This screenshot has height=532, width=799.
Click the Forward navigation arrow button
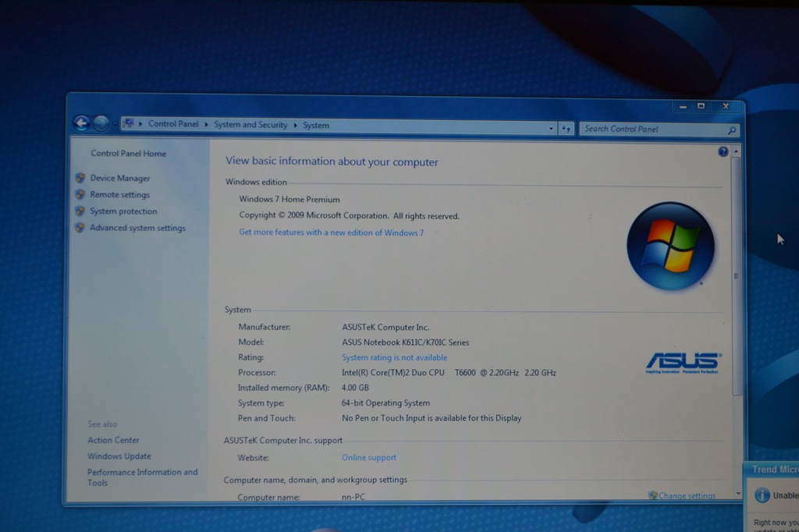101,122
